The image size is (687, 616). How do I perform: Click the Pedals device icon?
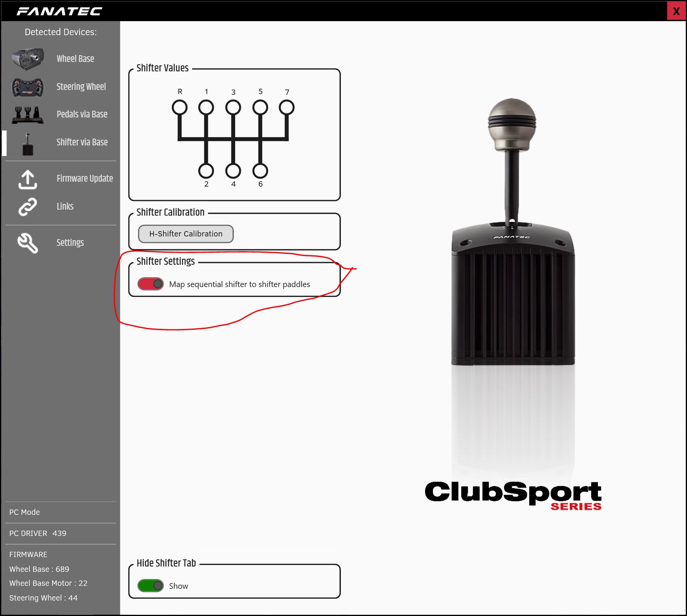[28, 115]
